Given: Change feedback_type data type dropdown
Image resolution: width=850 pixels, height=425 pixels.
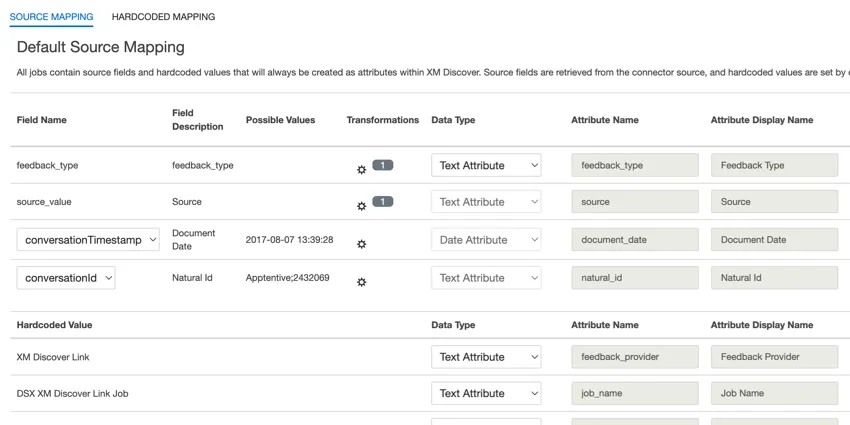Looking at the screenshot, I should coord(486,165).
